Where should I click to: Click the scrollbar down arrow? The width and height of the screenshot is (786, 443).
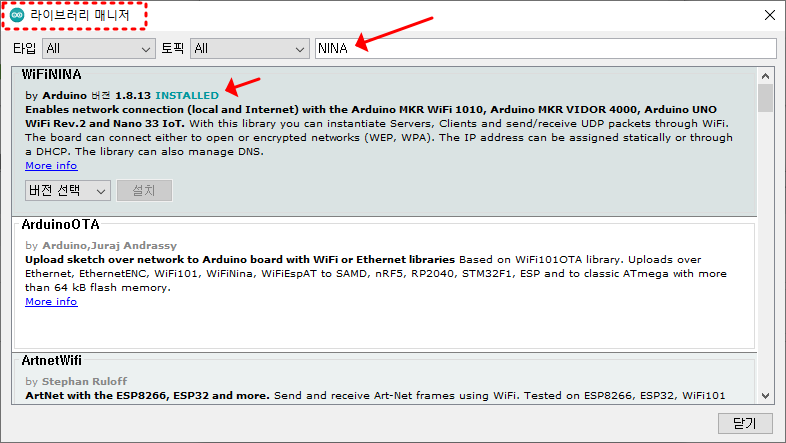coord(765,395)
